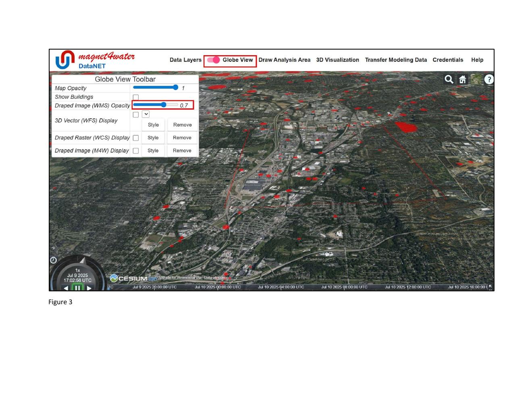Open the base imagery picker thumbnail
532x411 pixels.
click(476, 79)
